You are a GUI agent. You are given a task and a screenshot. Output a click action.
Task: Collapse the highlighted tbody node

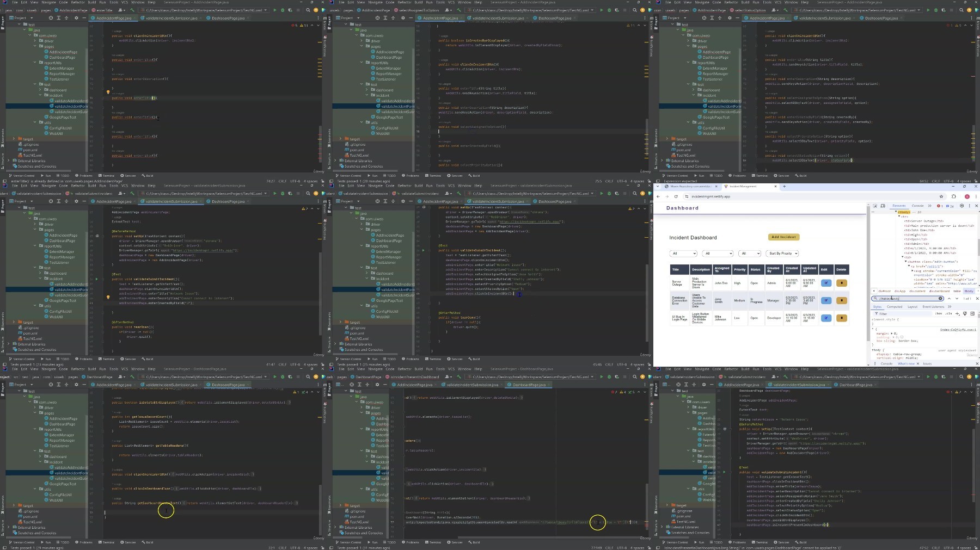pos(896,212)
